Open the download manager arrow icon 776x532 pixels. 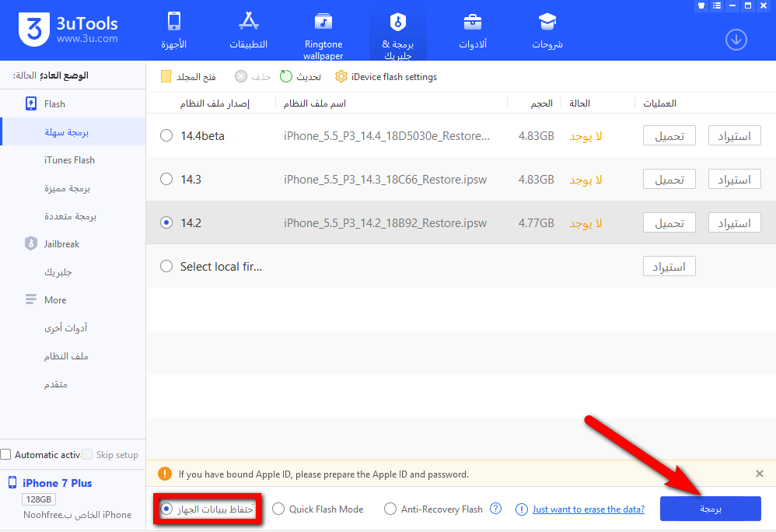pos(736,40)
